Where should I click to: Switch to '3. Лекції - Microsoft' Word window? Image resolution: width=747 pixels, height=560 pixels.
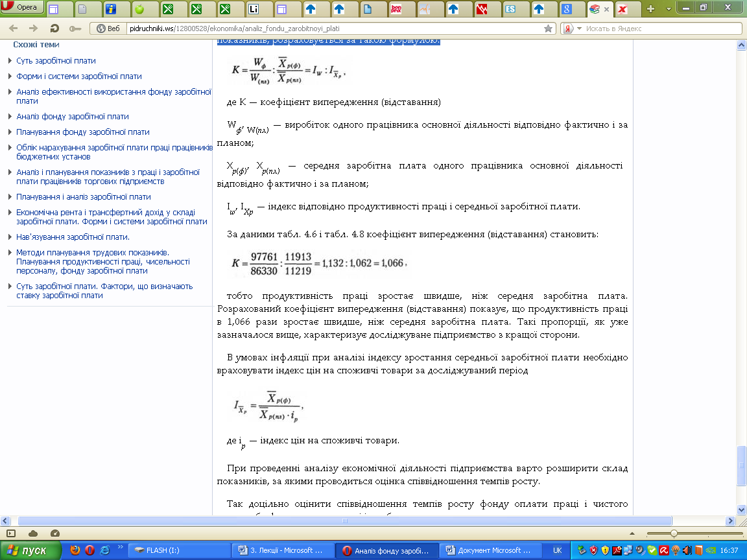pos(283,550)
